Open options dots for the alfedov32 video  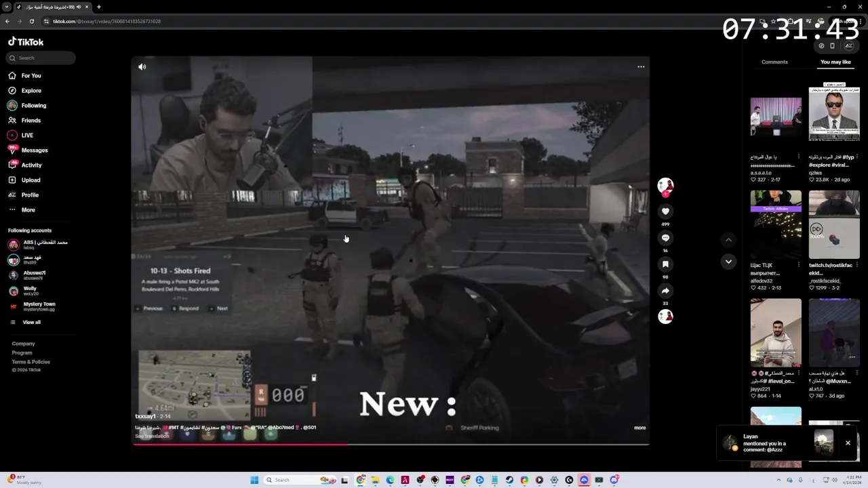pyautogui.click(x=798, y=265)
